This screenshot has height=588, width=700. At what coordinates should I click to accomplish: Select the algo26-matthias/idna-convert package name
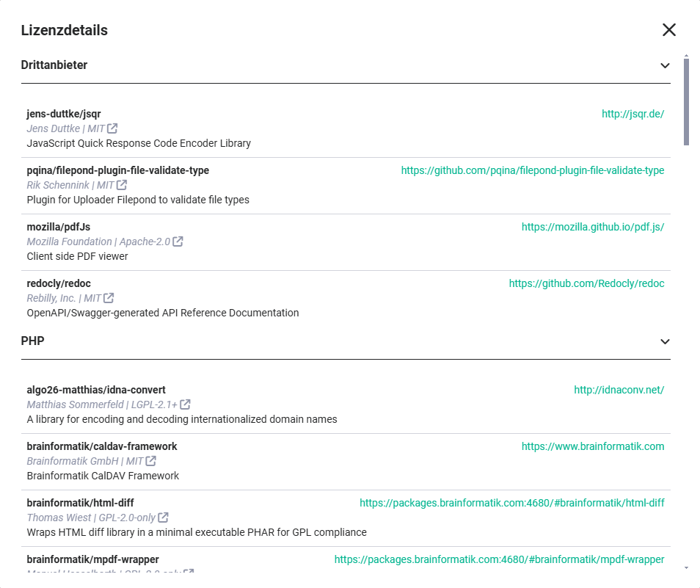(96, 390)
